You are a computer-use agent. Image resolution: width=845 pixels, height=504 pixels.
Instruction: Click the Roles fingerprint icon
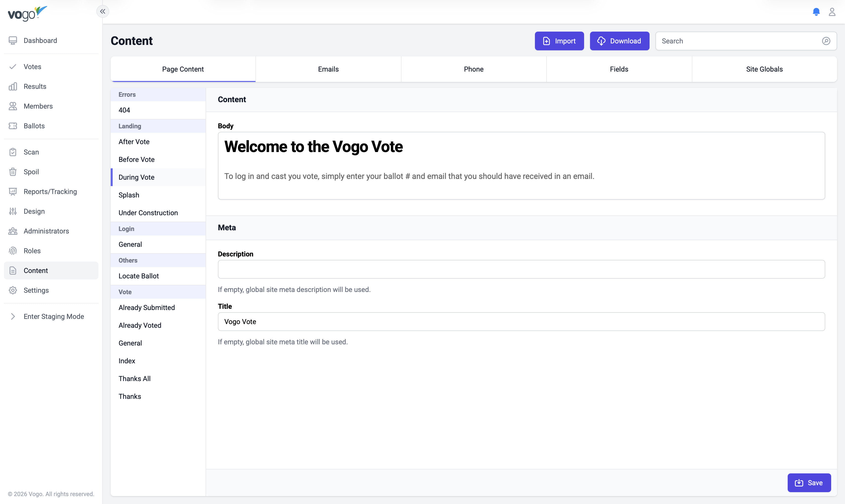tap(13, 251)
